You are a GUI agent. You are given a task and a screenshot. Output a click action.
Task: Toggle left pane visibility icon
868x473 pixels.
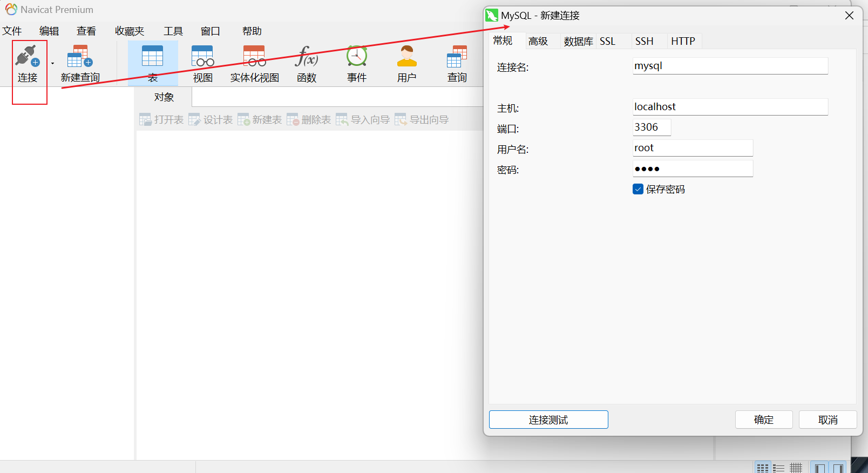coord(819,468)
